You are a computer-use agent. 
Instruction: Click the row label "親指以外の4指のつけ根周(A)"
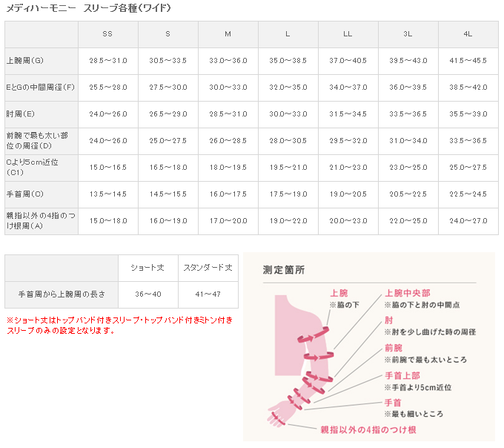tap(41, 220)
